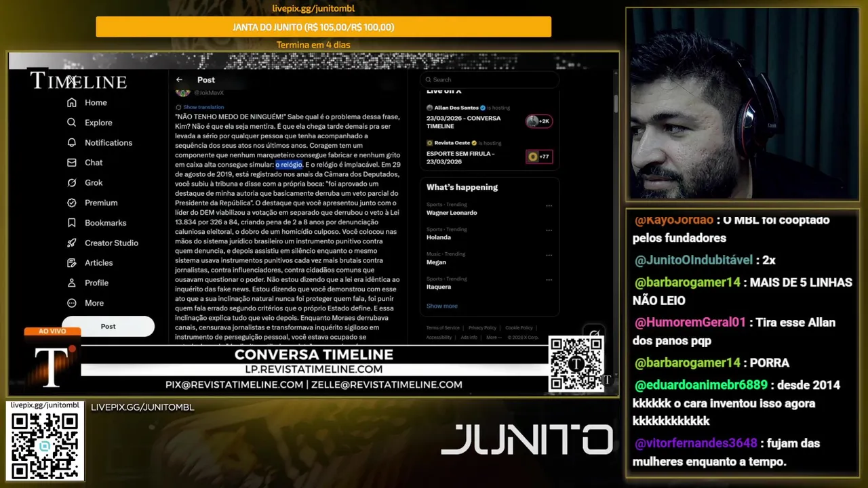Open the ESPORTE SEM FIRULA space
Viewport: 868px width, 488px height.
tap(460, 157)
